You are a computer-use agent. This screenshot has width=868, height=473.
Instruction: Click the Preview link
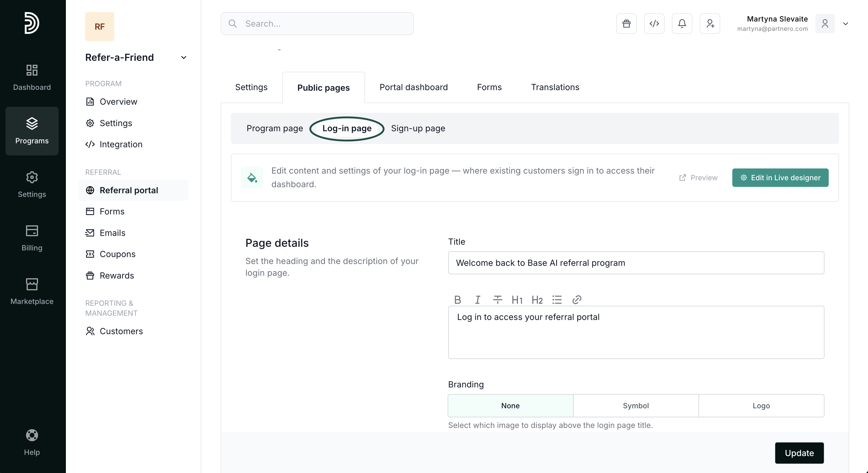[698, 178]
